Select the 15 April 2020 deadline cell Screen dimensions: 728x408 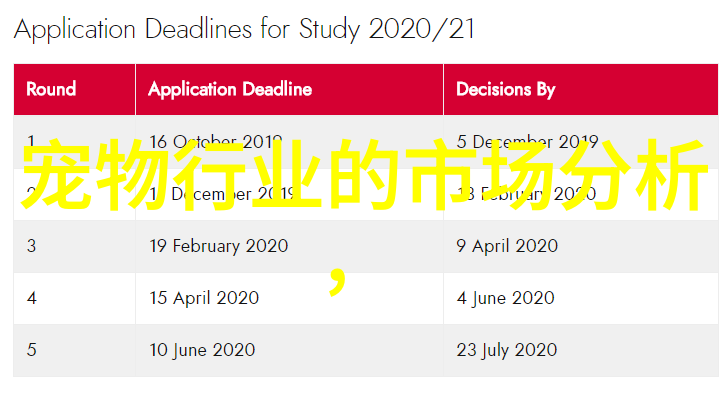pos(289,298)
